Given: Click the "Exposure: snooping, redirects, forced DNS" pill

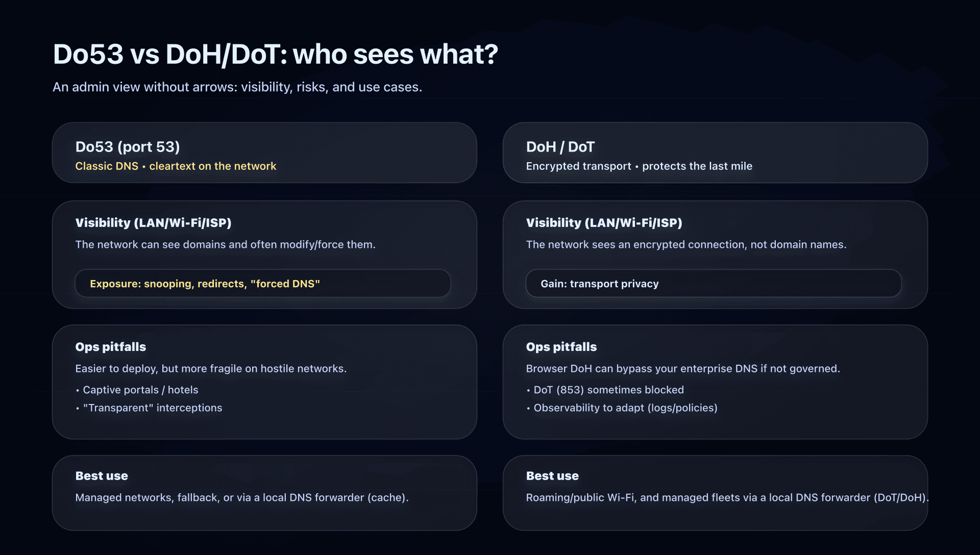Looking at the screenshot, I should 262,284.
